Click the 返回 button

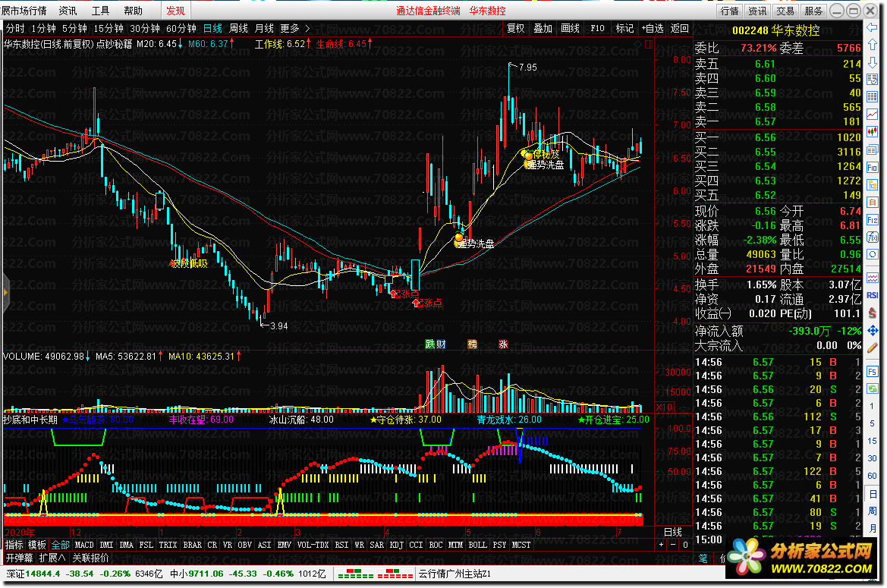(x=680, y=28)
